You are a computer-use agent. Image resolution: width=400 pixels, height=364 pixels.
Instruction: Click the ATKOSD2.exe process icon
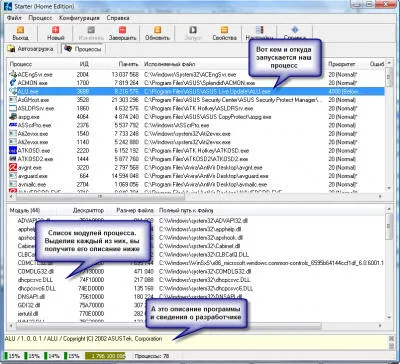pyautogui.click(x=13, y=159)
